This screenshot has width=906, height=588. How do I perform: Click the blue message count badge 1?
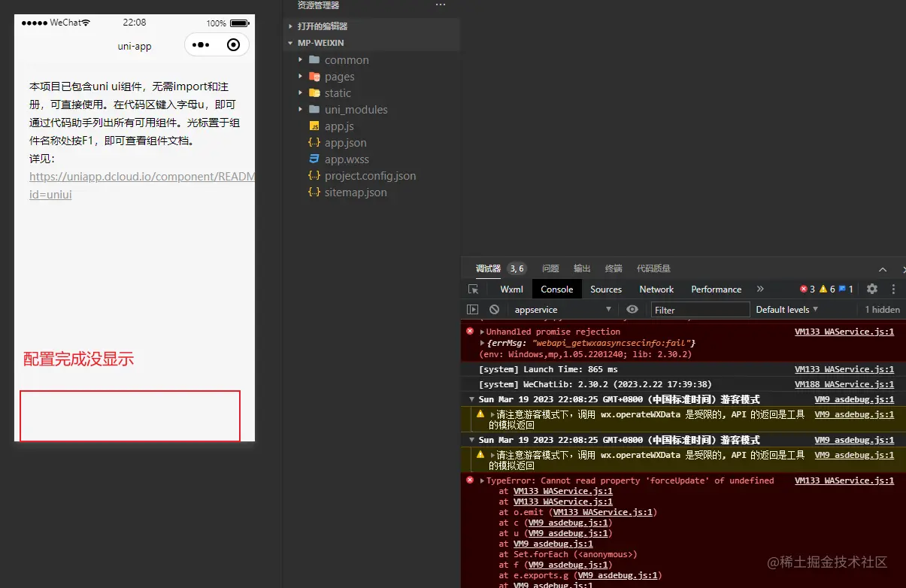click(x=846, y=289)
